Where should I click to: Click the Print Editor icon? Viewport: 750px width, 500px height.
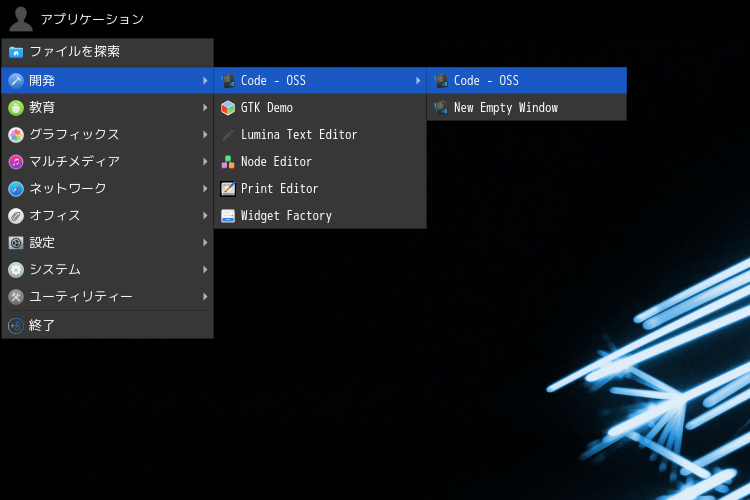228,189
